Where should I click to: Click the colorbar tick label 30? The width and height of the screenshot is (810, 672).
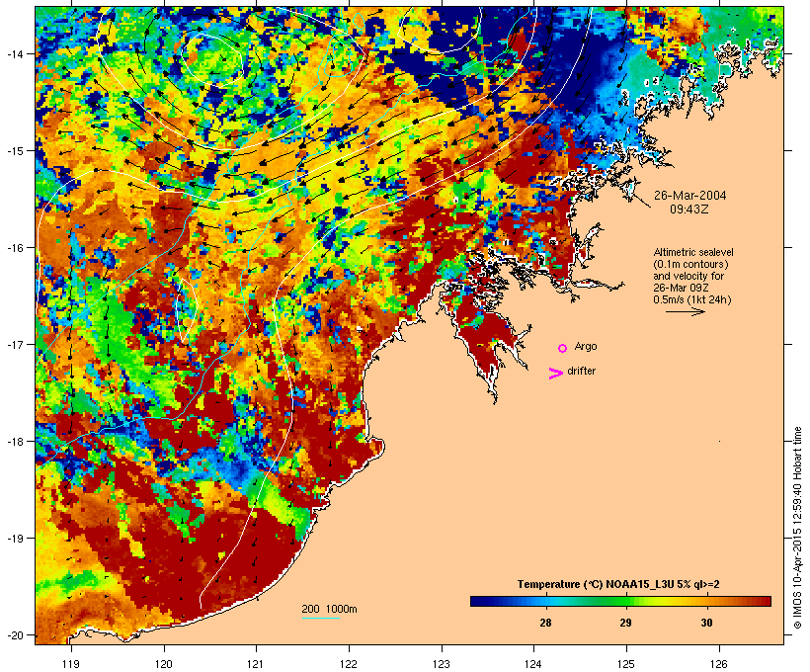click(x=706, y=623)
